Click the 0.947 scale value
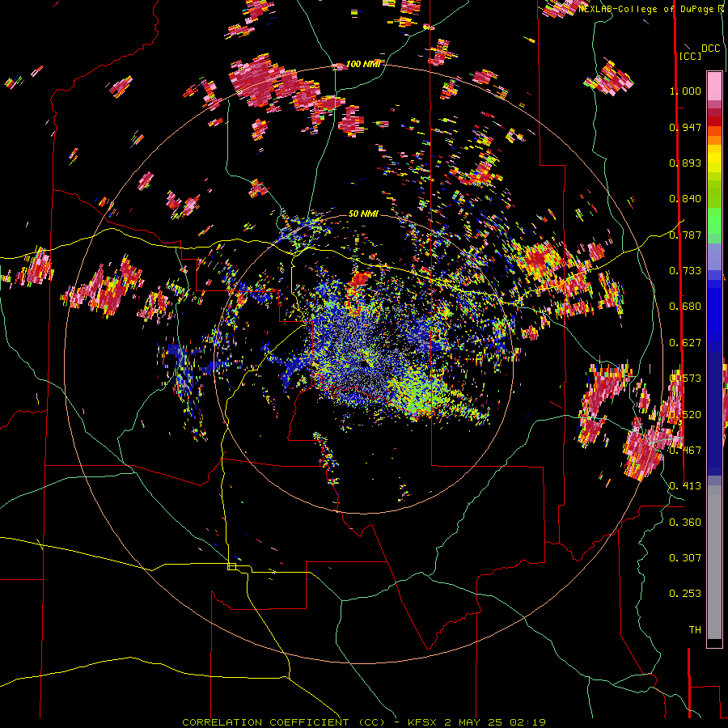 pos(685,127)
